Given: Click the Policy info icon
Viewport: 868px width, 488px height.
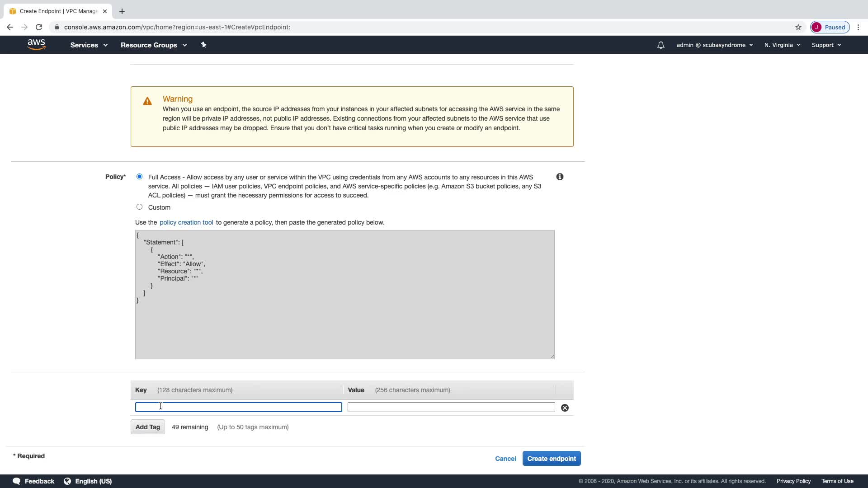Looking at the screenshot, I should click(560, 177).
